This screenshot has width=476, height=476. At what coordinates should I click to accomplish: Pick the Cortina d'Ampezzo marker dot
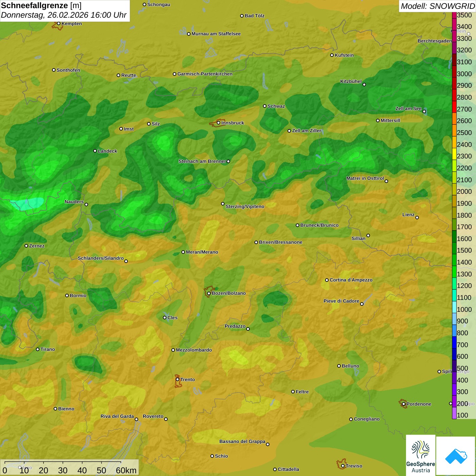coord(327,280)
